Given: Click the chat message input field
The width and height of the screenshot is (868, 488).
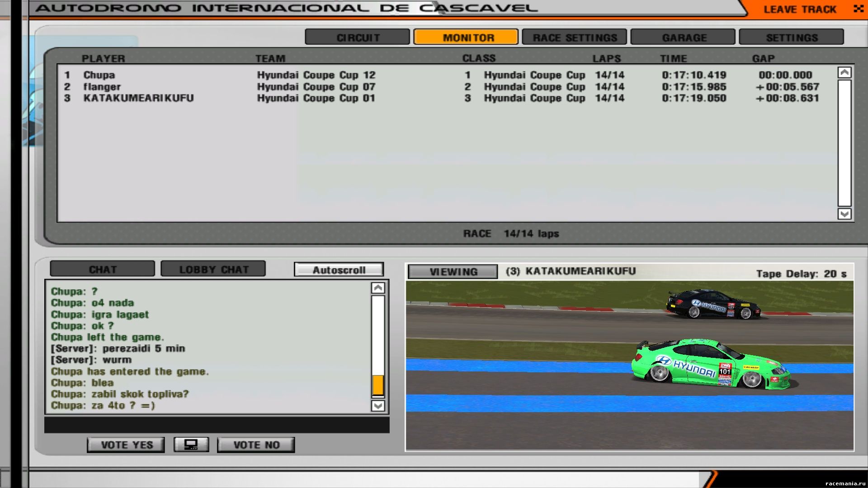Looking at the screenshot, I should pyautogui.click(x=217, y=425).
